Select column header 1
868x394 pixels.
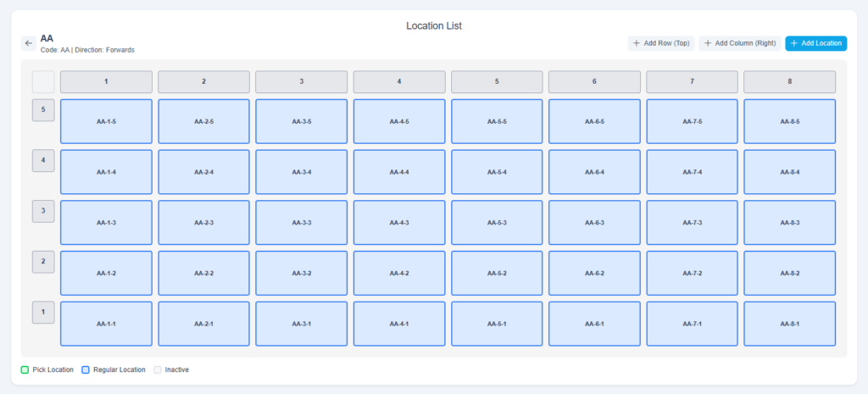[x=106, y=82]
